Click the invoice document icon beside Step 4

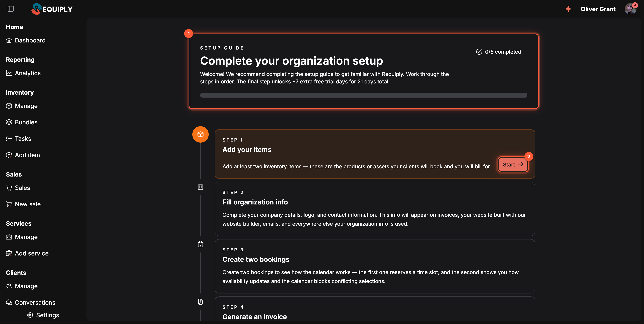pyautogui.click(x=200, y=302)
